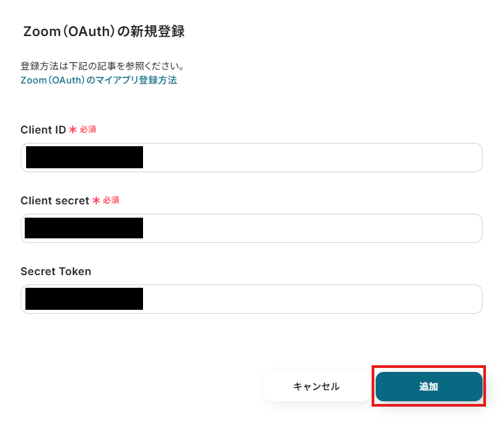504x422 pixels.
Task: Focus the Client secret input field
Action: pos(251,228)
